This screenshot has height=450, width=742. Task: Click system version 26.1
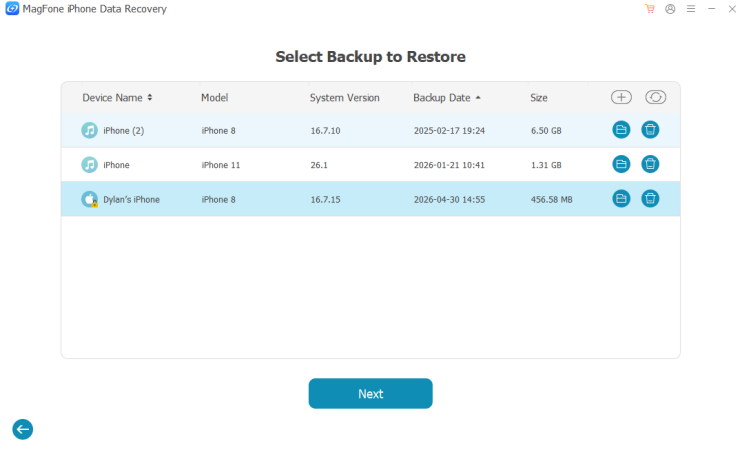click(x=319, y=165)
